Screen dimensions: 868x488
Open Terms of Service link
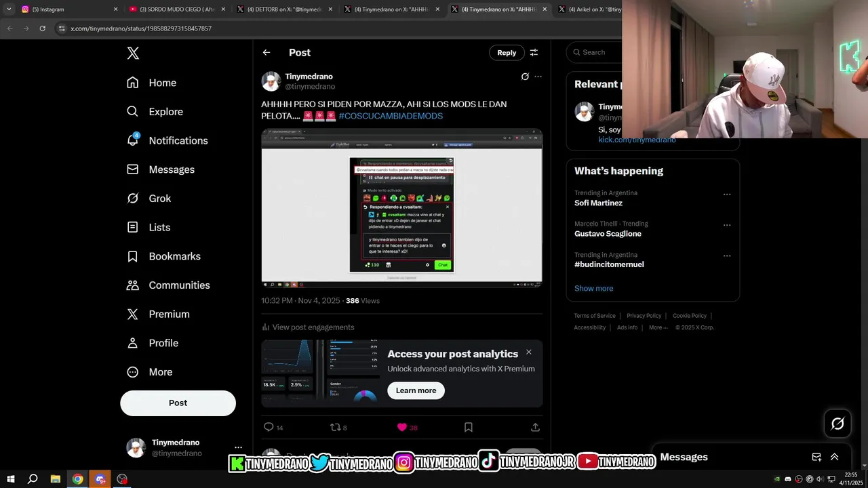pos(595,316)
